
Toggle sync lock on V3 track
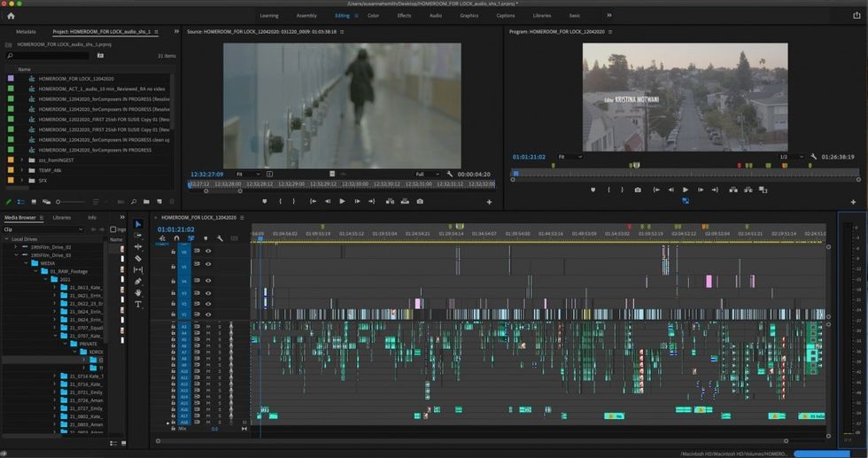pyautogui.click(x=197, y=293)
